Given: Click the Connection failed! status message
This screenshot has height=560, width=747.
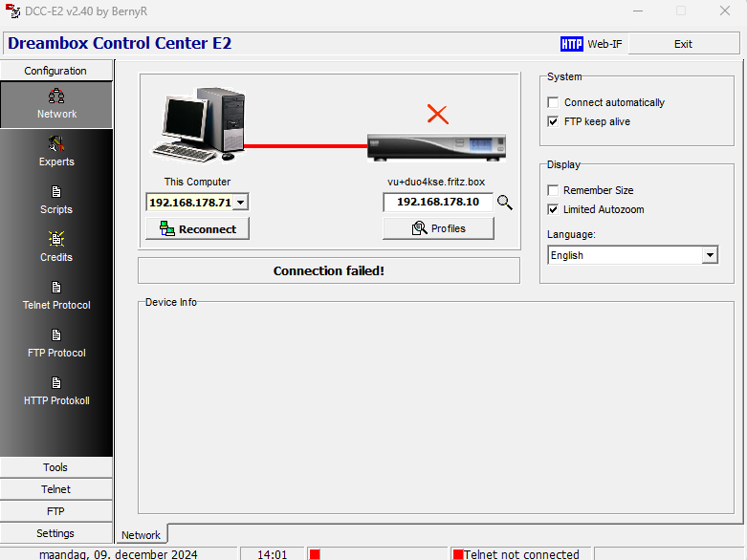Looking at the screenshot, I should [x=329, y=270].
